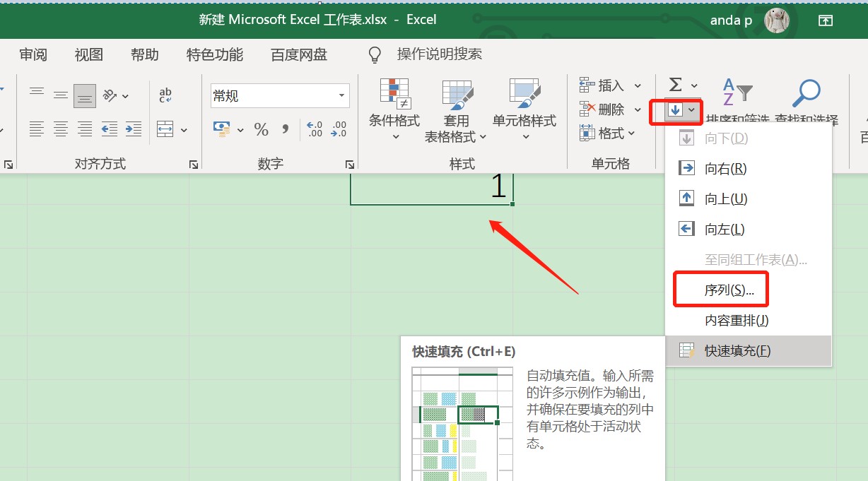This screenshot has width=868, height=481.
Task: Click the comma style button
Action: tap(286, 129)
